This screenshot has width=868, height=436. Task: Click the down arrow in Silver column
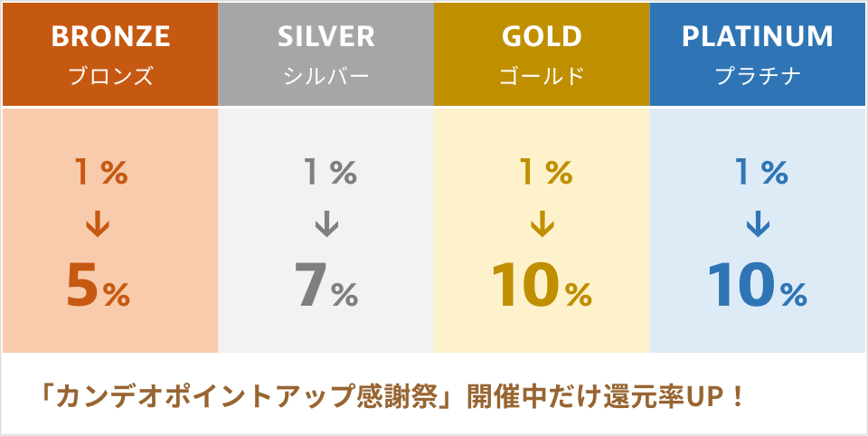325,224
